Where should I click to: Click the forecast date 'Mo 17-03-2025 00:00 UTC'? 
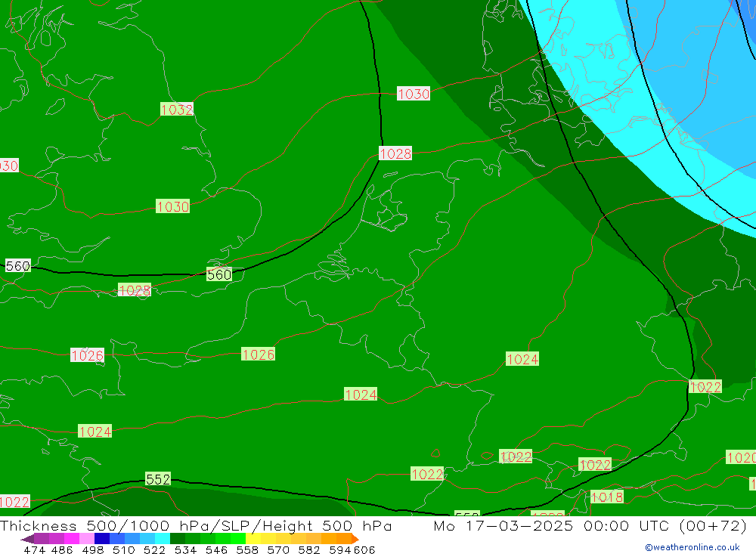click(551, 526)
